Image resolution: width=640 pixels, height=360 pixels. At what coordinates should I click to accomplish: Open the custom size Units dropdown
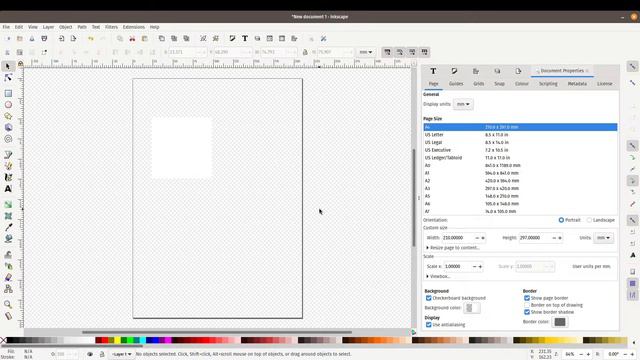[603, 238]
